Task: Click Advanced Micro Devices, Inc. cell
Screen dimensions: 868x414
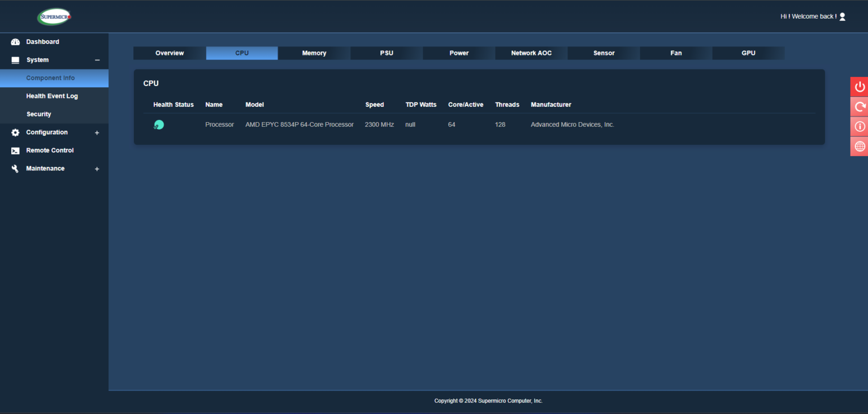Action: (572, 124)
